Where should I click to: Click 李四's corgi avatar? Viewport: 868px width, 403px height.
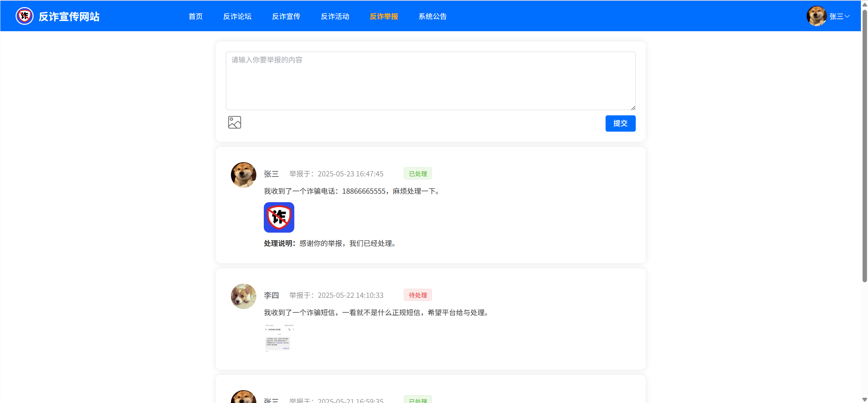tap(243, 296)
